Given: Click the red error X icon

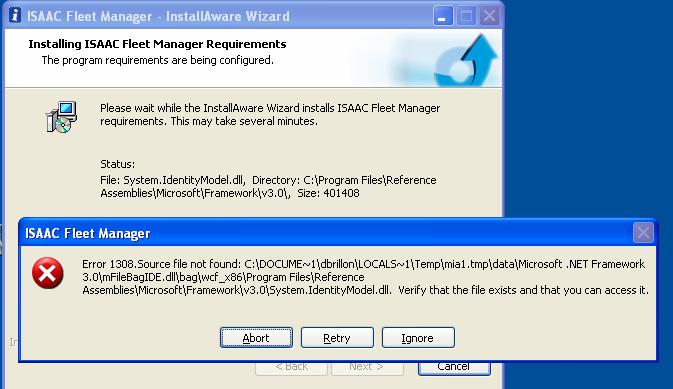Looking at the screenshot, I should coord(48,273).
